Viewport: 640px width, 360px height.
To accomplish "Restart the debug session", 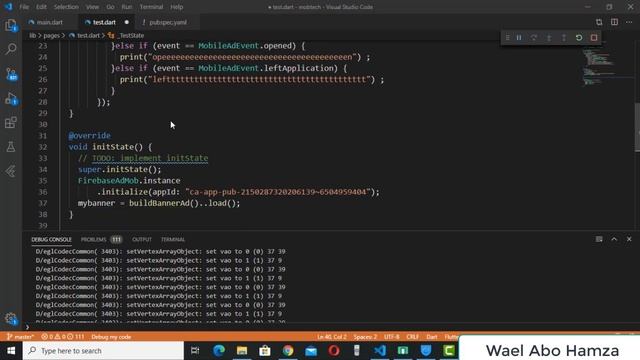I will pos(579,38).
